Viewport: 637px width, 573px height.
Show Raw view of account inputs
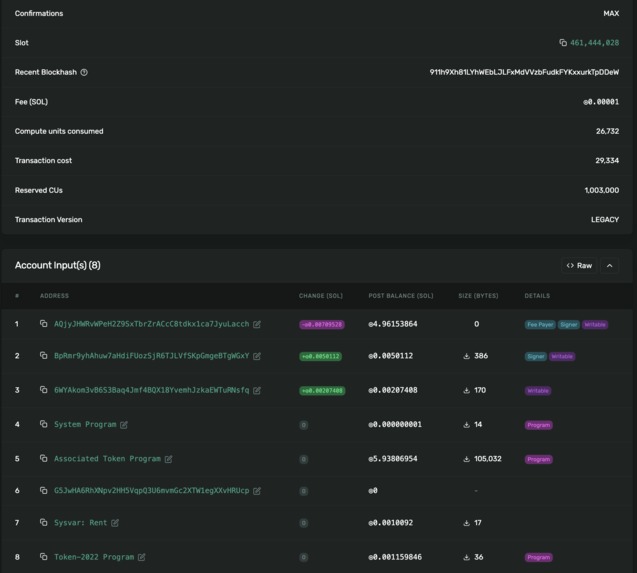(x=579, y=266)
